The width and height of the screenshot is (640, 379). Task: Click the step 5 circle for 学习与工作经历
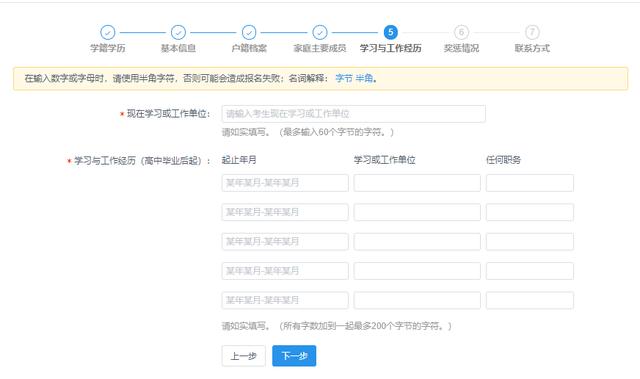point(391,32)
